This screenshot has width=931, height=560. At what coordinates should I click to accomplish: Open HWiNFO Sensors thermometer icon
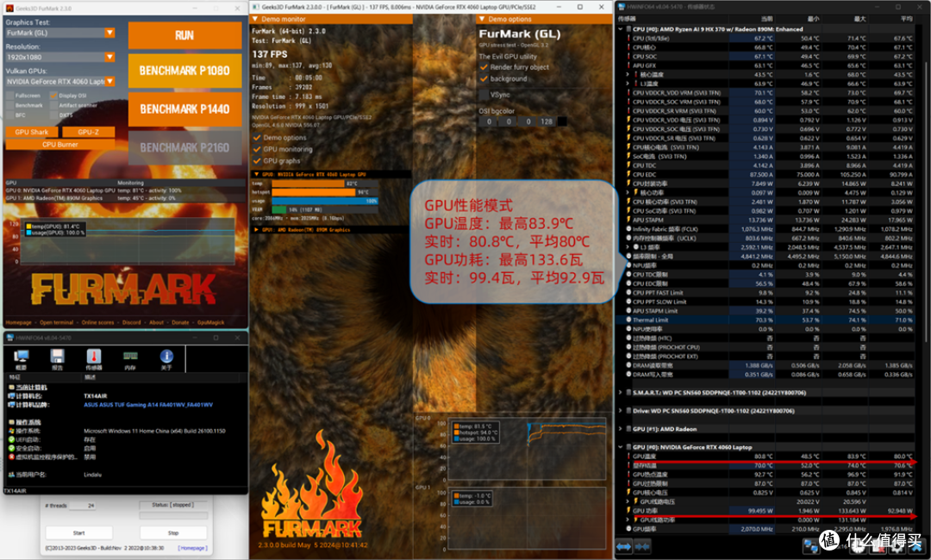pos(94,357)
